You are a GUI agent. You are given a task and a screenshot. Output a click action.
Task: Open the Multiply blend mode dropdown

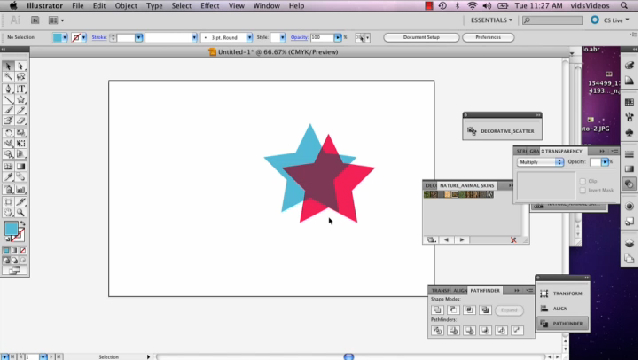540,162
